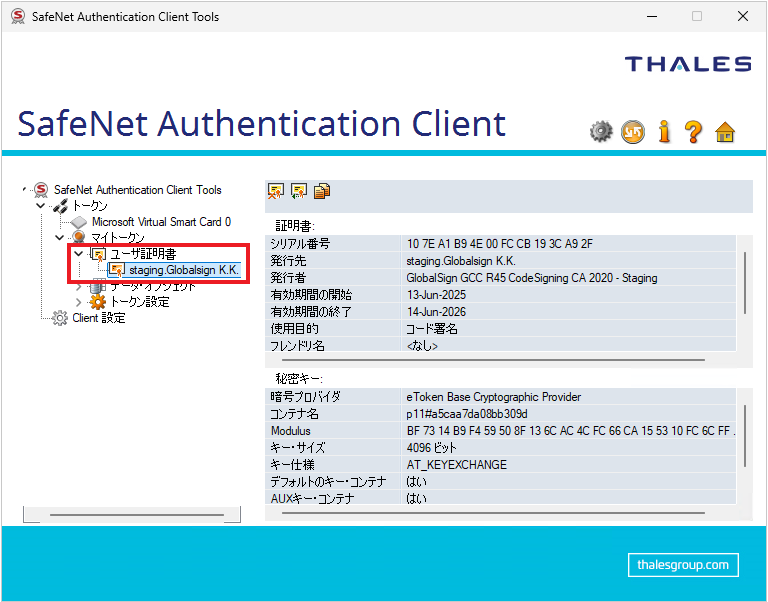Screen dimensions: 768x602
Task: Open Client 設定 in the tree
Action: 98,318
